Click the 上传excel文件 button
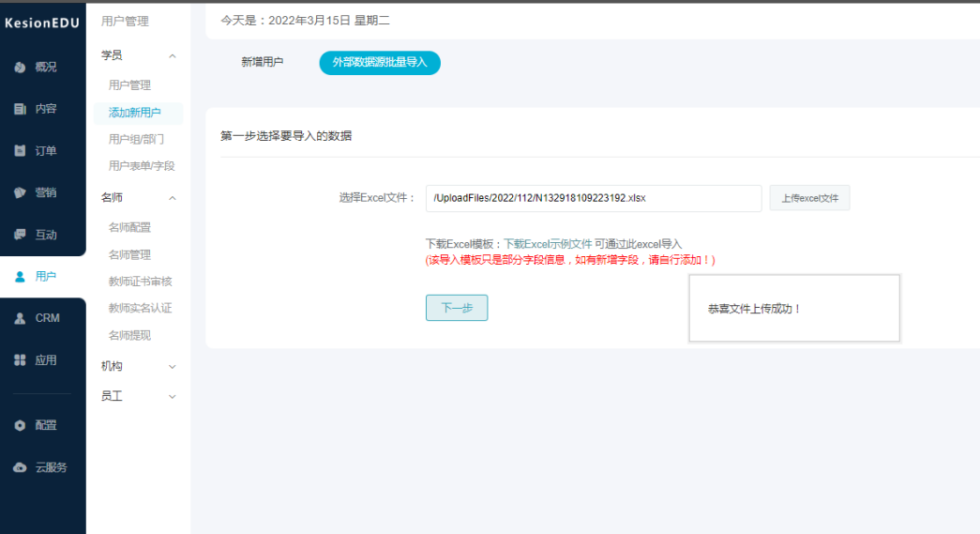This screenshot has height=534, width=980. (x=809, y=198)
